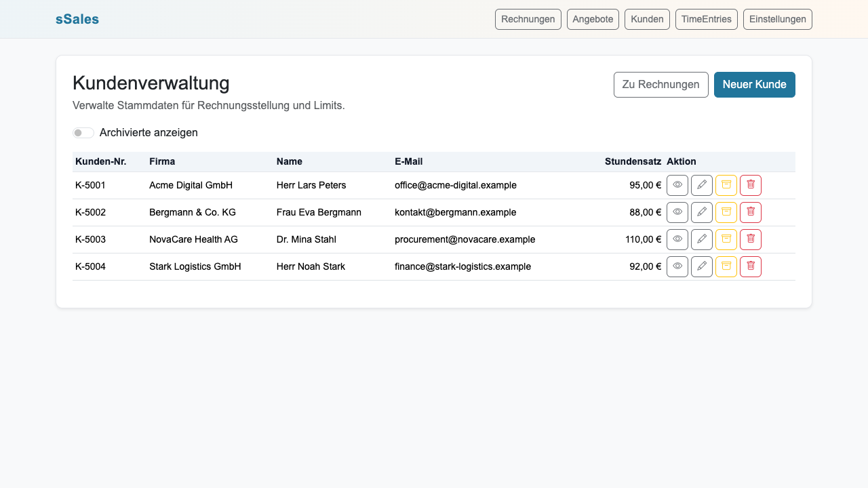Open the eye icon for K-5003
Viewport: 868px width, 488px height.
[677, 239]
